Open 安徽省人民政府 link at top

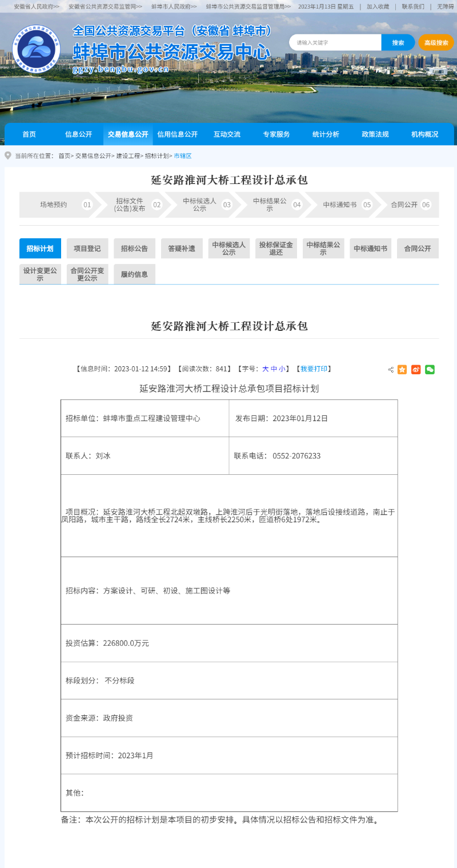[37, 6]
